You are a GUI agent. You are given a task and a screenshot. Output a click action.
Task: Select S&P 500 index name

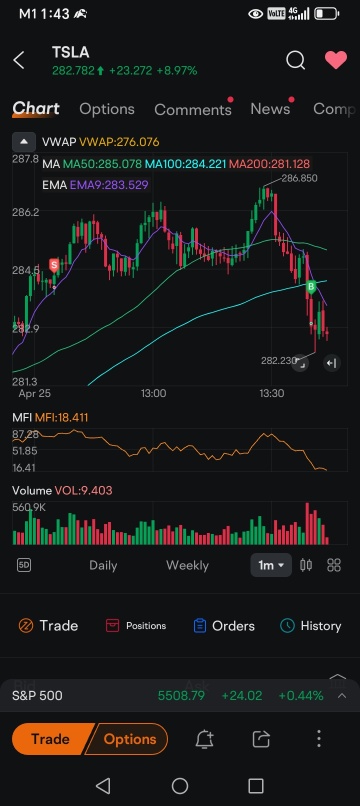pos(37,695)
